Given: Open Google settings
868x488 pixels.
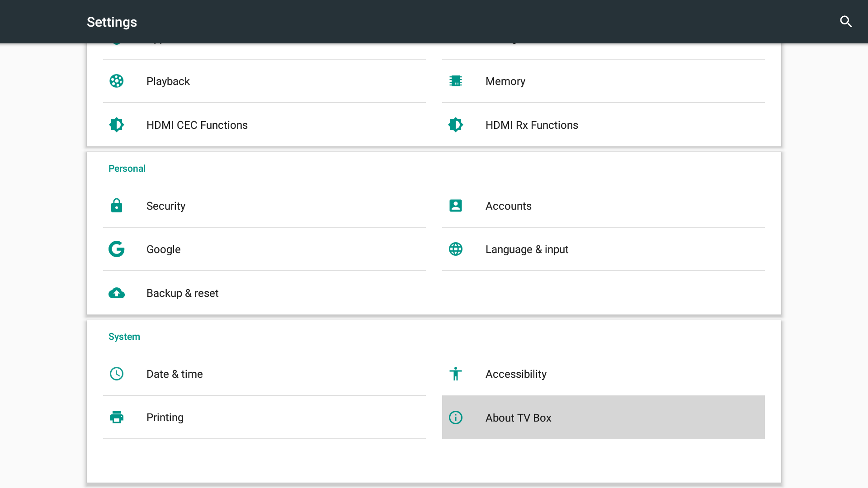Looking at the screenshot, I should pyautogui.click(x=163, y=249).
